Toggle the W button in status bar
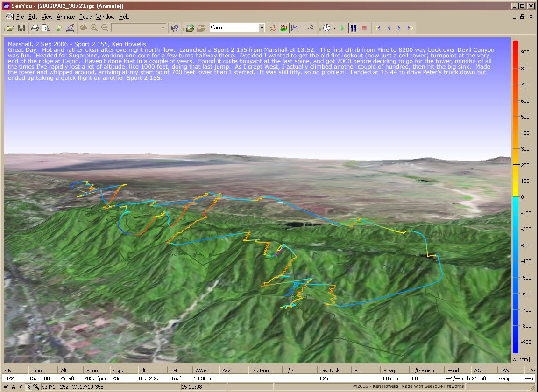 pos(6,387)
